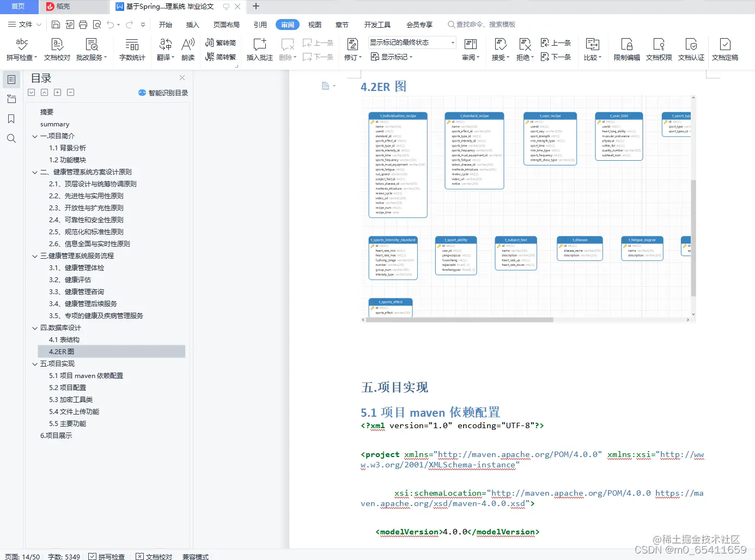This screenshot has height=560, width=755.
Task: Open the bookmark icon in left sidebar
Action: point(11,119)
